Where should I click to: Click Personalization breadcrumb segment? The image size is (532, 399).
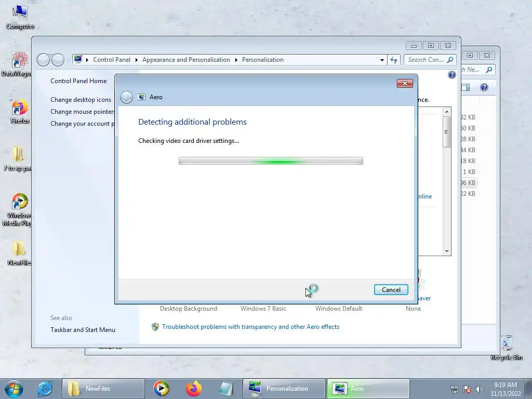click(x=262, y=60)
